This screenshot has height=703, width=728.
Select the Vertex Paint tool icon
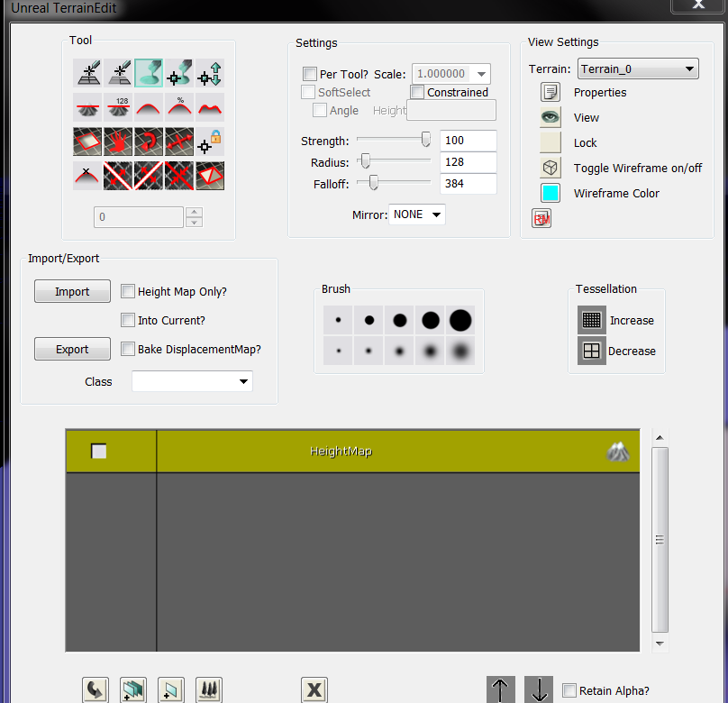click(x=118, y=73)
